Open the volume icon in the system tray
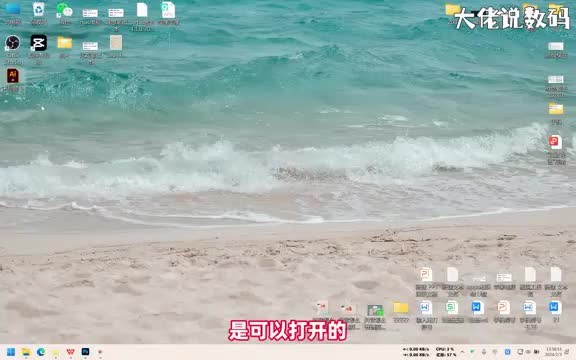The height and width of the screenshot is (360, 576). [529, 352]
